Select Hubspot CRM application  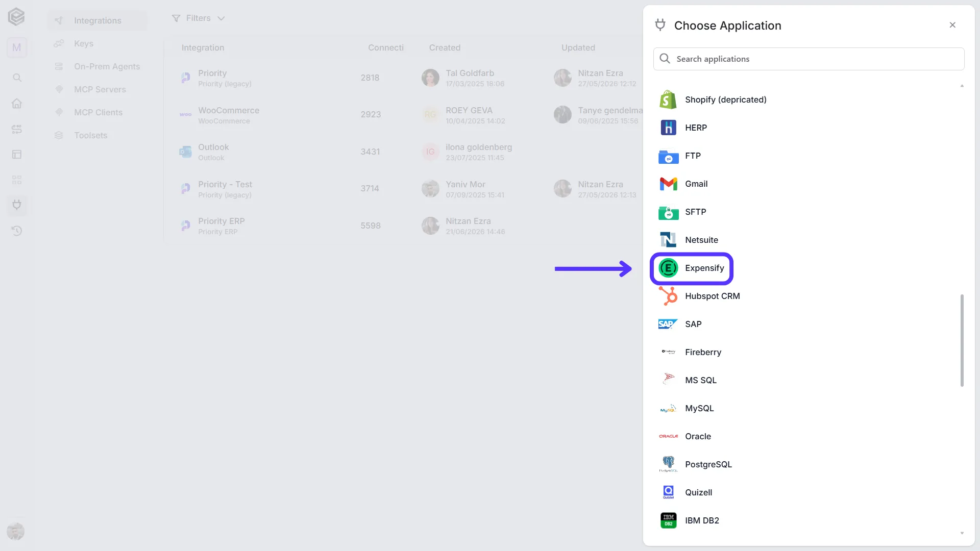click(699, 296)
